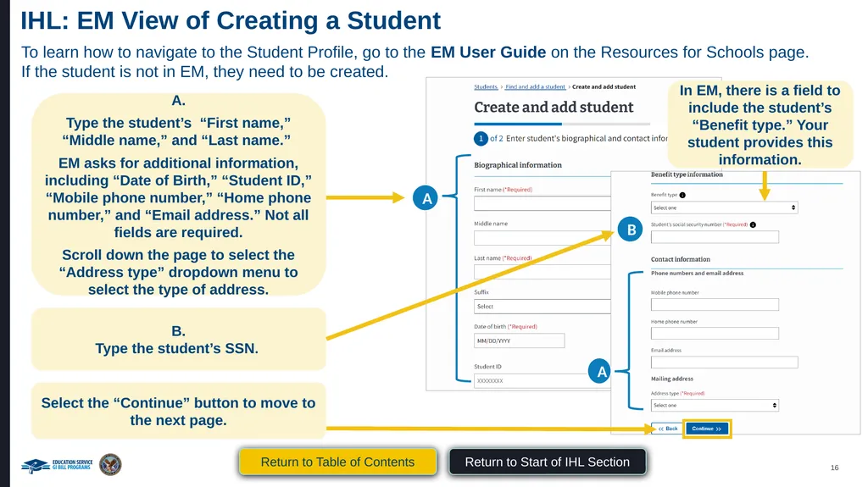Click the Veterans Affairs seal icon
The height and width of the screenshot is (487, 868).
point(110,464)
